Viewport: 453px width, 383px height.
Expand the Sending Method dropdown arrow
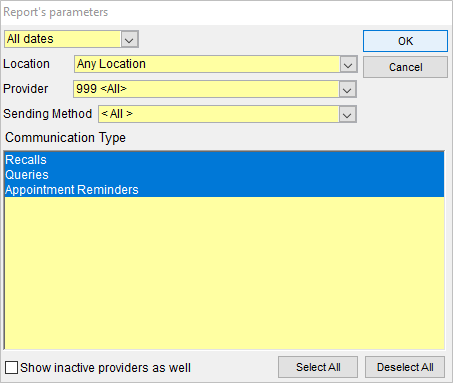point(347,114)
